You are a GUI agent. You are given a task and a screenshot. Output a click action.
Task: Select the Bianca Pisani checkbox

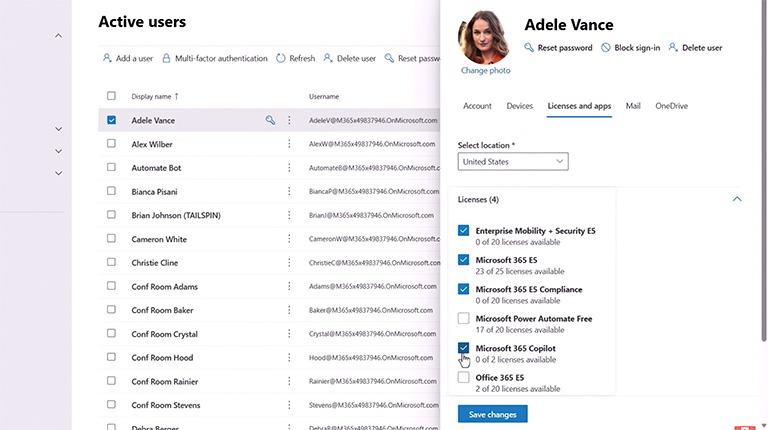coord(111,191)
